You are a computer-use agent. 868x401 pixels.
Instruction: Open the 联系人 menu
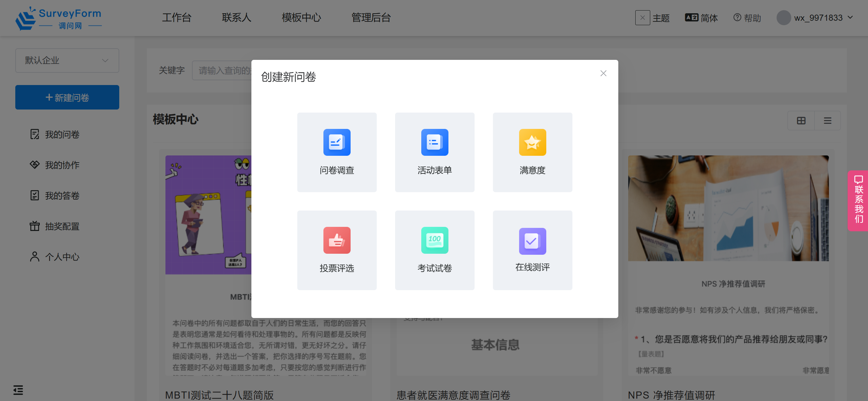point(236,18)
